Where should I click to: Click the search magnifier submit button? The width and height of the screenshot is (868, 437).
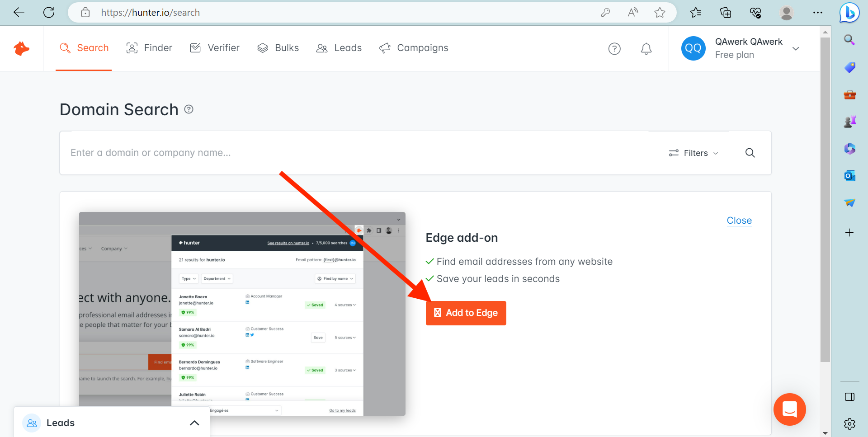[750, 153]
